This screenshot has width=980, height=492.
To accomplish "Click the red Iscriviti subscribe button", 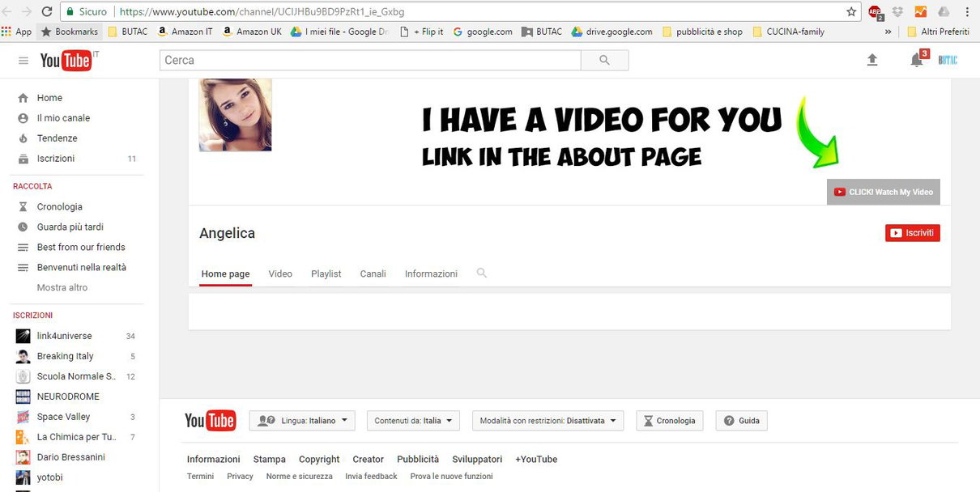I will 913,233.
